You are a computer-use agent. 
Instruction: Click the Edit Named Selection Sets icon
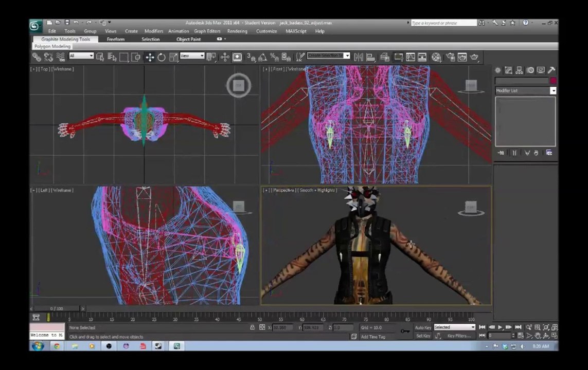click(300, 57)
